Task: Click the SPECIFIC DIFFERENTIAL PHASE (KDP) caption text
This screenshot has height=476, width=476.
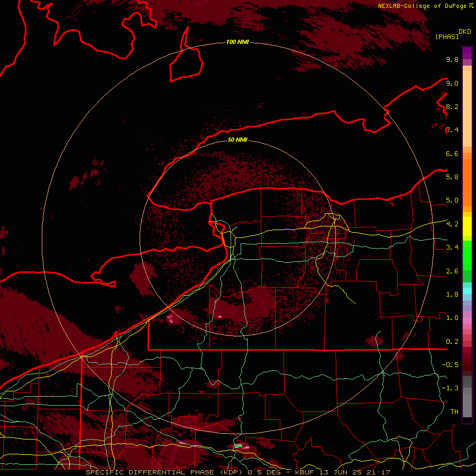Action: [166, 472]
